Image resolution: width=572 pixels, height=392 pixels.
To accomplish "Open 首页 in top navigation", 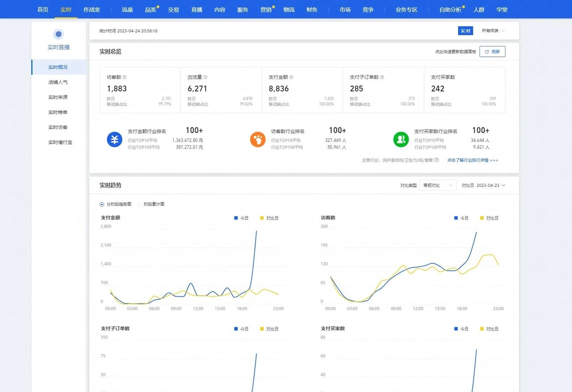I will click(43, 9).
